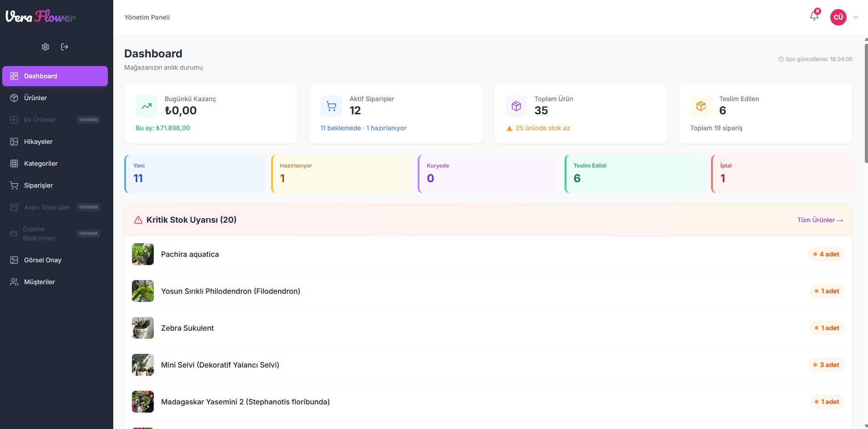Navigate to Müşteriler
The image size is (868, 429).
point(39,282)
